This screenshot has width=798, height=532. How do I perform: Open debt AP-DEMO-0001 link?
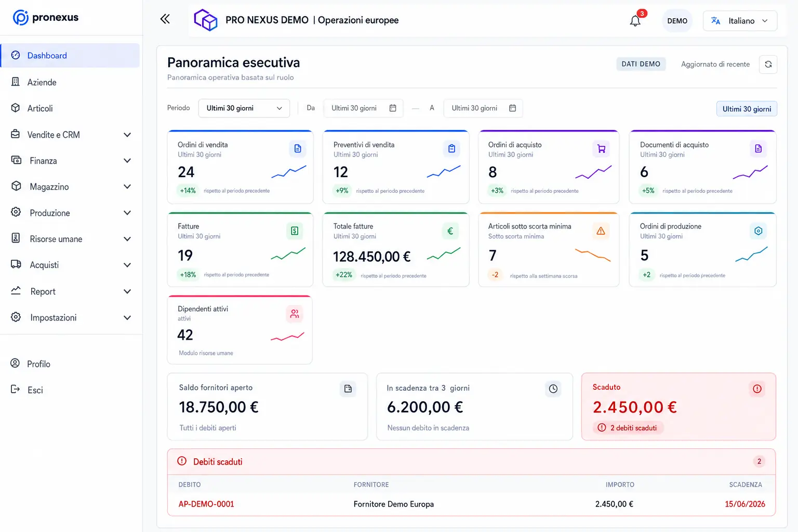[x=206, y=504]
